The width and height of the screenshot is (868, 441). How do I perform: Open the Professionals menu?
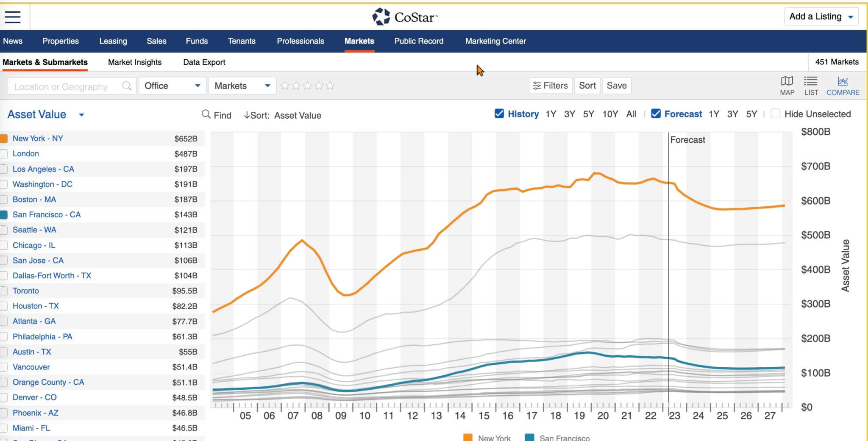300,41
